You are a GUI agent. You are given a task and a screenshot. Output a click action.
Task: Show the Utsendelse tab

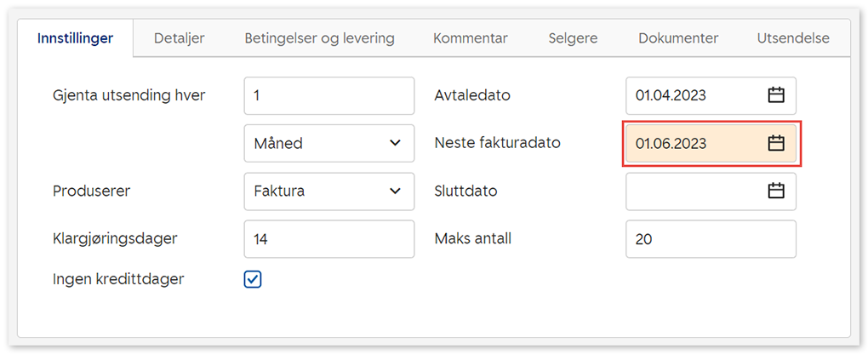792,38
